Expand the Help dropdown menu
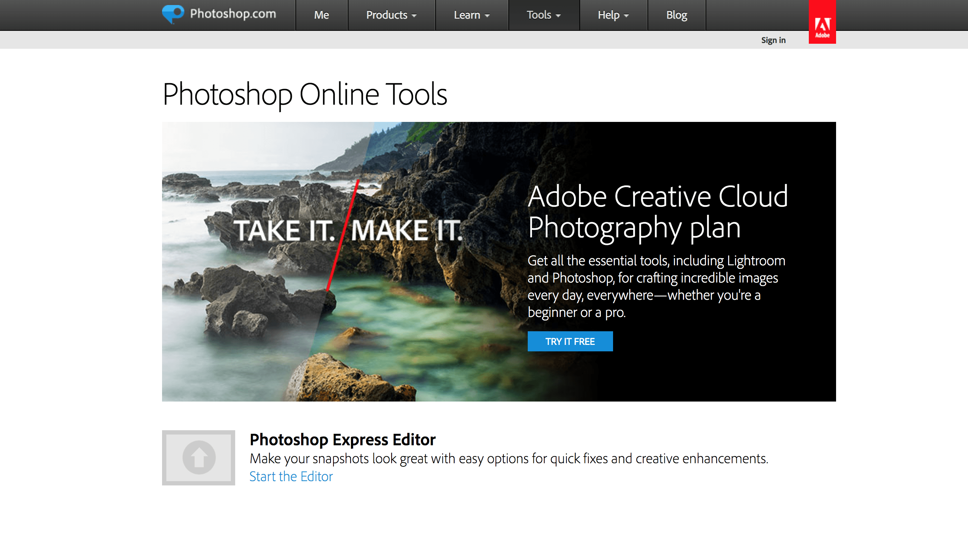Image resolution: width=968 pixels, height=560 pixels. 613,15
